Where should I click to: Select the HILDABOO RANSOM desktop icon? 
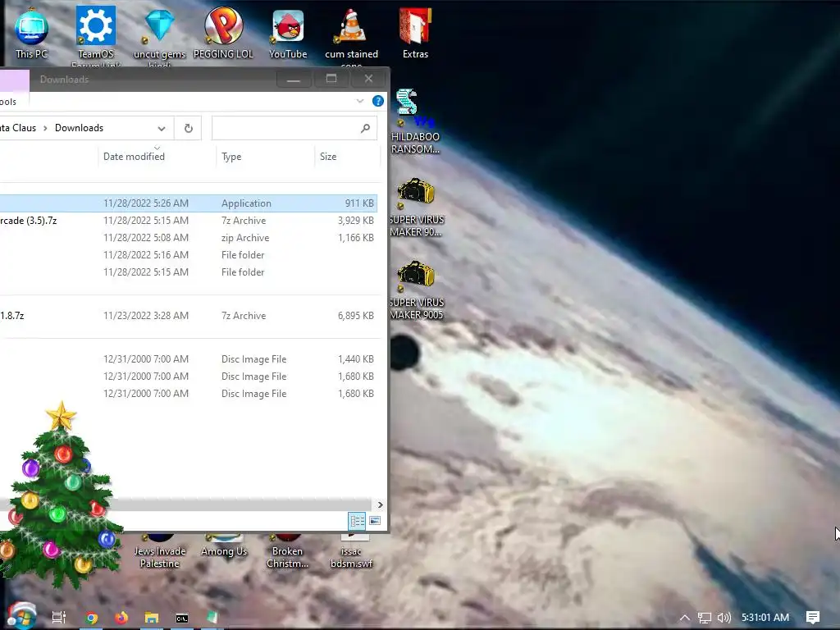coord(414,121)
